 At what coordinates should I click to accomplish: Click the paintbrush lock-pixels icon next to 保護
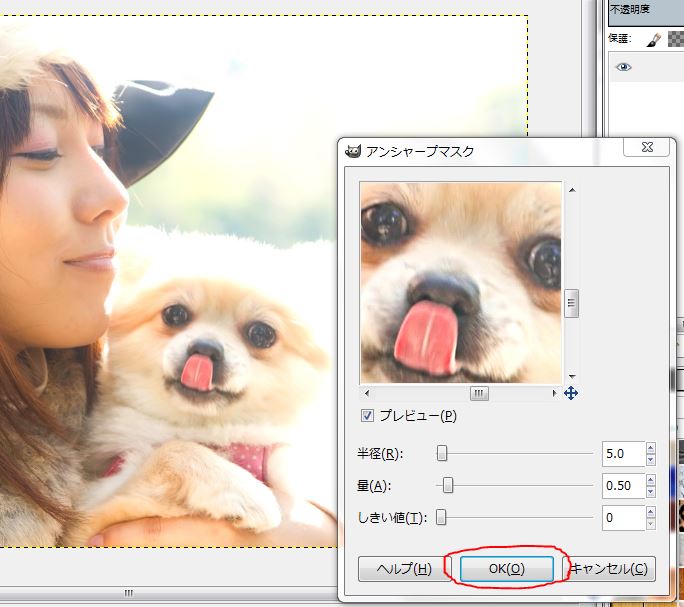pos(653,39)
